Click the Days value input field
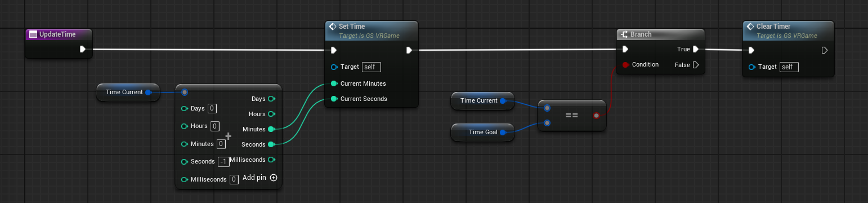The height and width of the screenshot is (203, 868). 212,108
